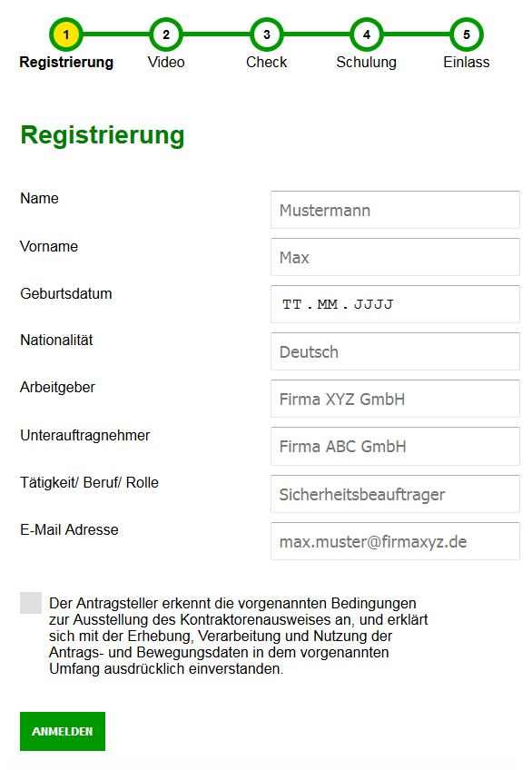Click the Check step label
Screen dimensions: 532x770
click(267, 63)
